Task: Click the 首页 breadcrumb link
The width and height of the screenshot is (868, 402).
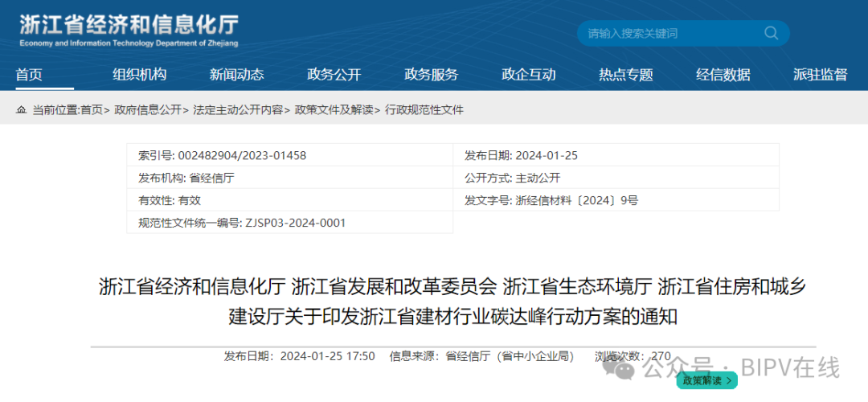Action: [x=92, y=110]
